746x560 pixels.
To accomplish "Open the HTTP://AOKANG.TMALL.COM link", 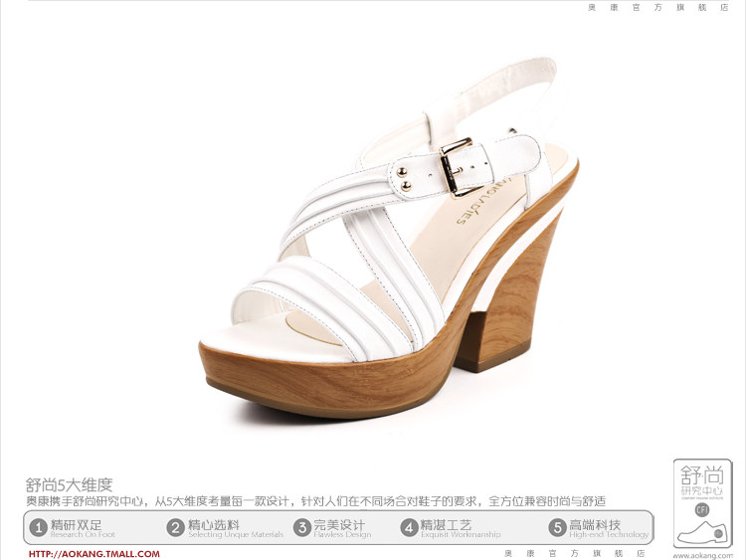I will [x=94, y=553].
